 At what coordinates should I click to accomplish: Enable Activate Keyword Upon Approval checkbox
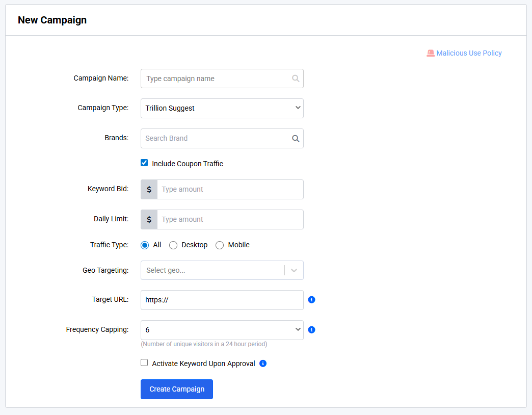click(144, 363)
